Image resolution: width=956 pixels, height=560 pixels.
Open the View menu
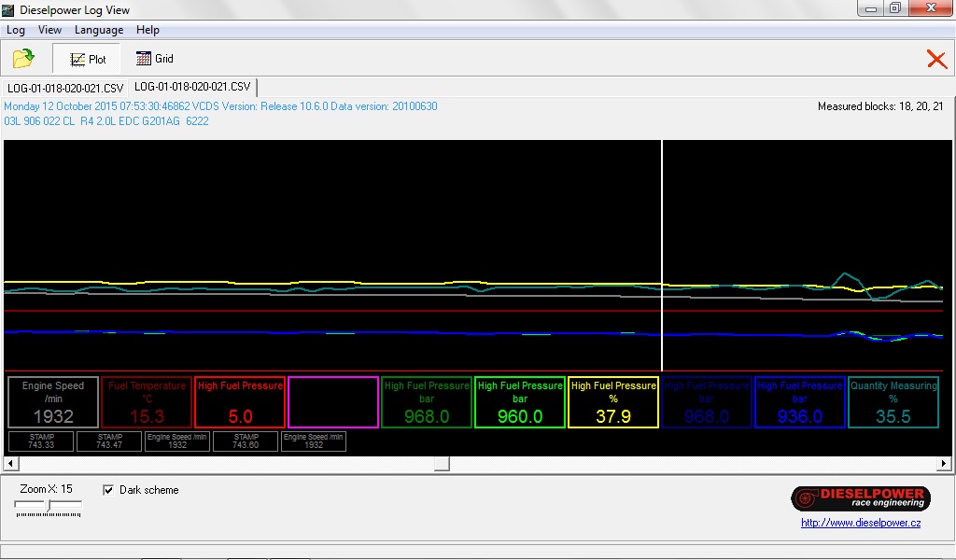(x=49, y=30)
